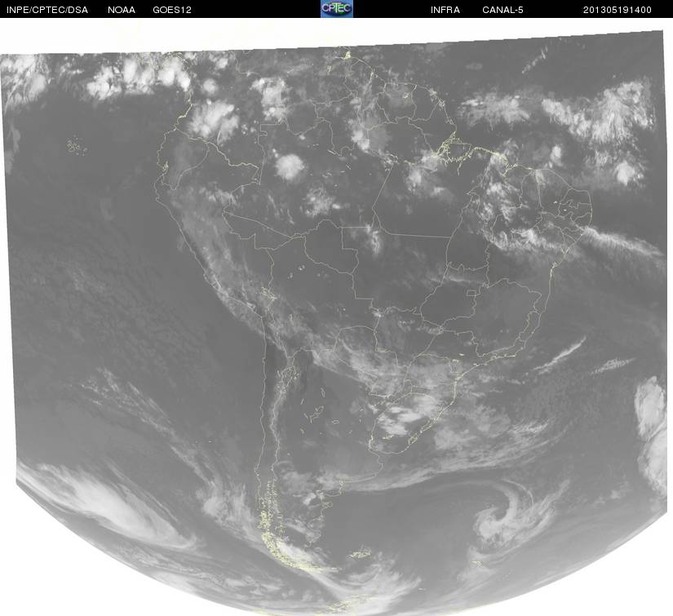Select the INPE/CPTEC/DSA header label
Image resolution: width=673 pixels, height=616 pixels.
click(47, 10)
